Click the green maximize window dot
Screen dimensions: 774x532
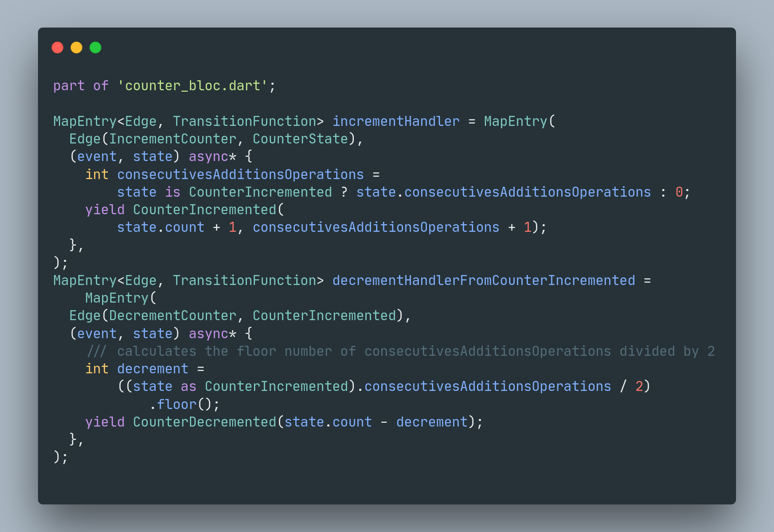tap(95, 47)
